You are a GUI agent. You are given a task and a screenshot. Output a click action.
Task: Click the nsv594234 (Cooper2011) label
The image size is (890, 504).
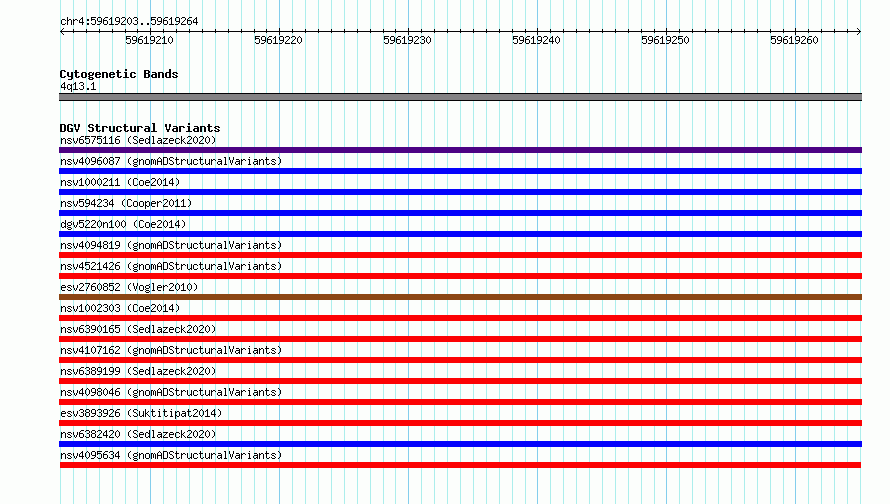pyautogui.click(x=126, y=203)
